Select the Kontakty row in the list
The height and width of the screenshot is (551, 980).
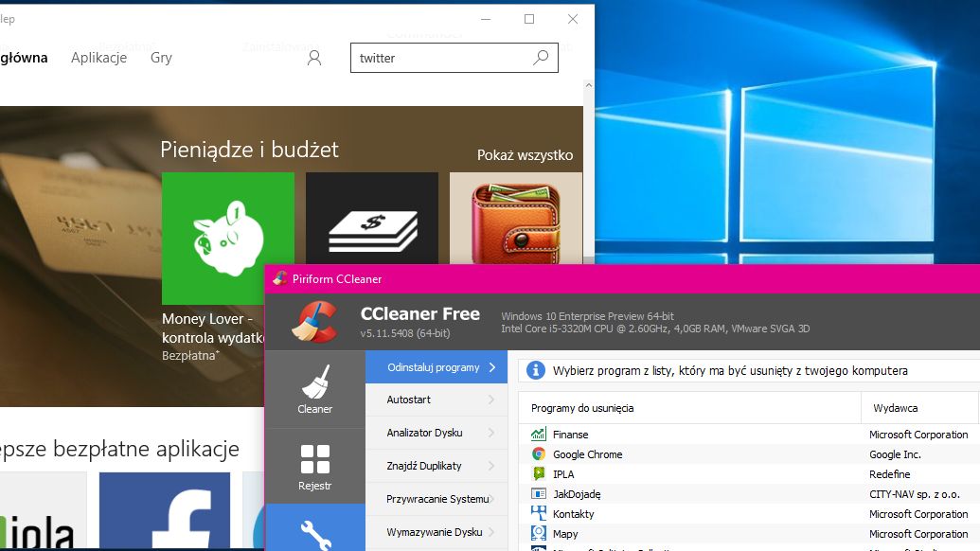coord(749,513)
